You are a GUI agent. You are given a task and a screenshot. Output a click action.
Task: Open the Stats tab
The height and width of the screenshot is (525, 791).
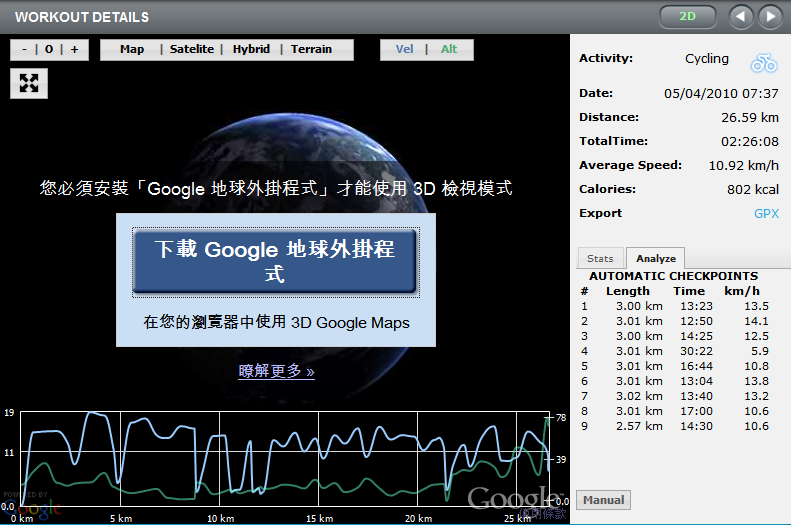click(x=600, y=258)
